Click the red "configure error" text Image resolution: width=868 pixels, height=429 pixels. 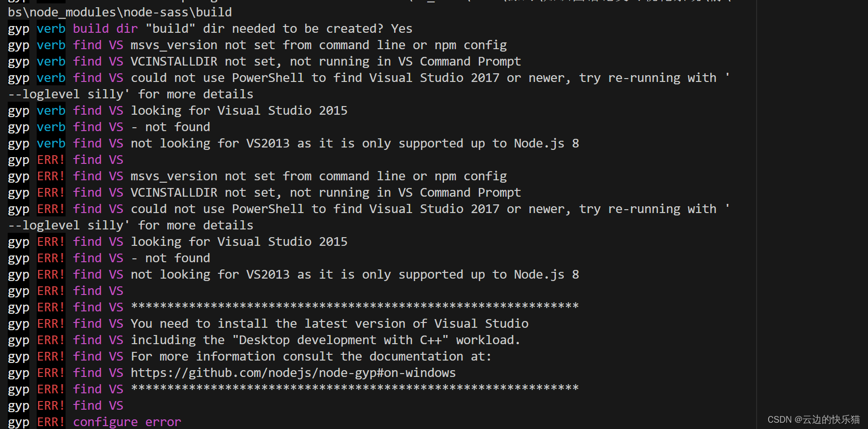(x=127, y=422)
